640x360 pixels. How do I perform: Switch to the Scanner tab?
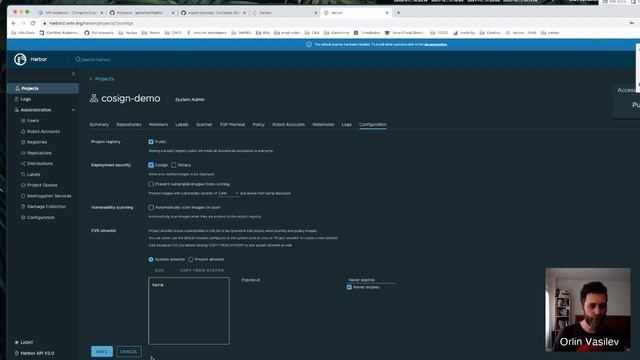[204, 124]
